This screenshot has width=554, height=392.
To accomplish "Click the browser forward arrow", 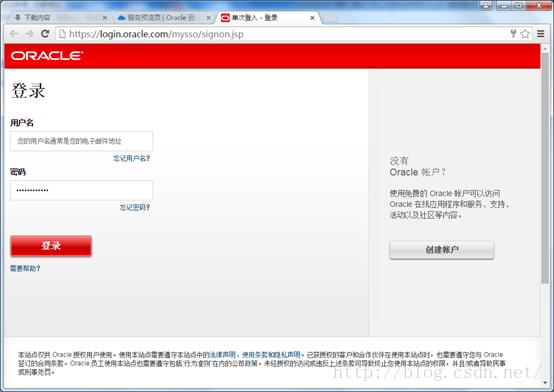I will (29, 34).
